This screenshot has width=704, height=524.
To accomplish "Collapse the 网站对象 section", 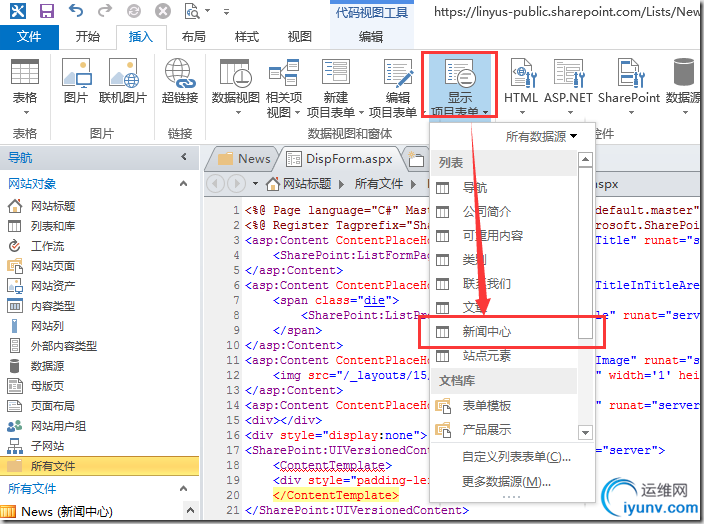I will click(x=183, y=183).
